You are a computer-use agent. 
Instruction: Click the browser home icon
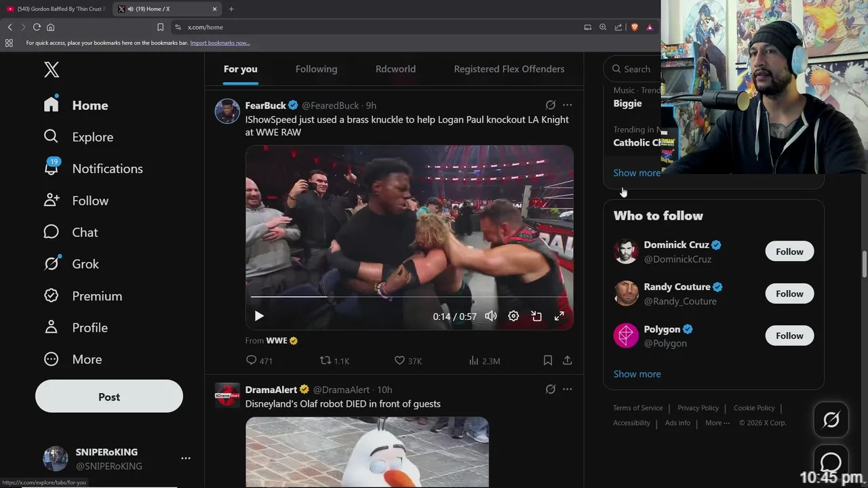tap(50, 27)
